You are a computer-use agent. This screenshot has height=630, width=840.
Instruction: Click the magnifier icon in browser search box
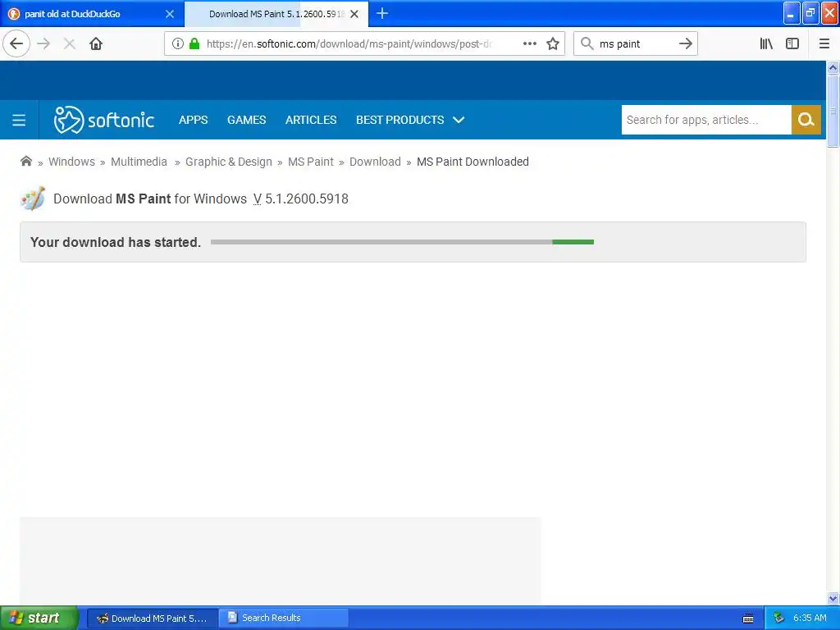[587, 43]
